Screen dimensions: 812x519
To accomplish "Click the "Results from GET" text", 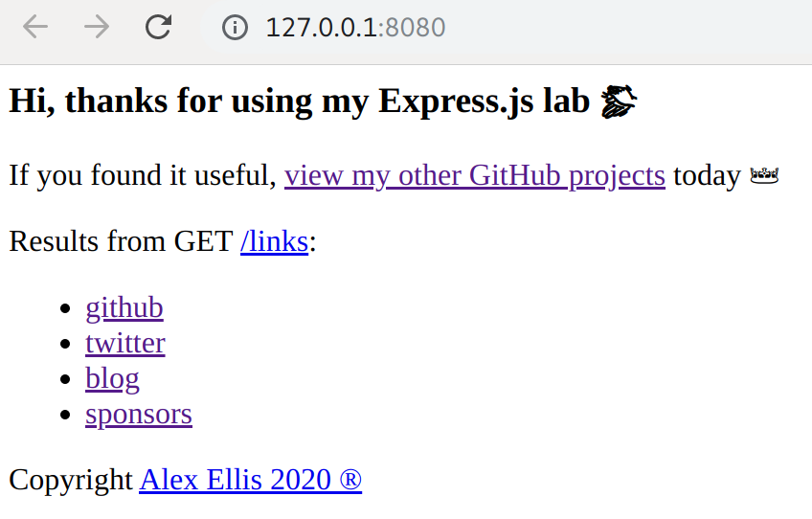I will tap(122, 241).
